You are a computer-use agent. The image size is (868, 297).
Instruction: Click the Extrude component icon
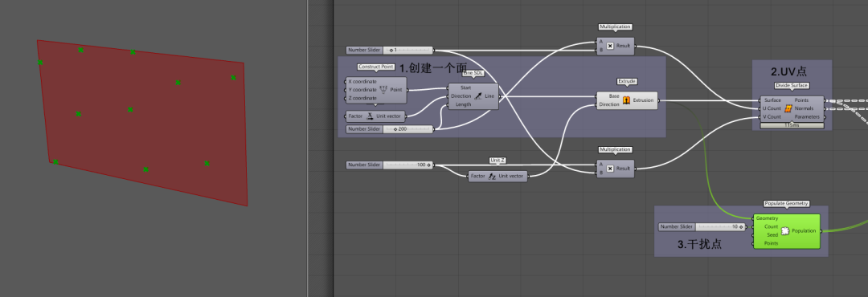click(627, 100)
